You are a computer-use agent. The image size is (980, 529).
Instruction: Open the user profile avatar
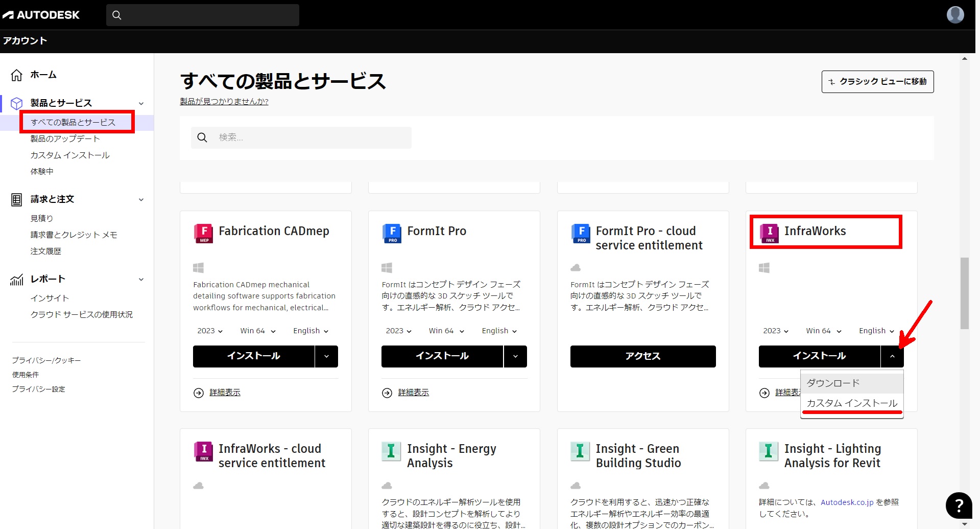click(955, 14)
